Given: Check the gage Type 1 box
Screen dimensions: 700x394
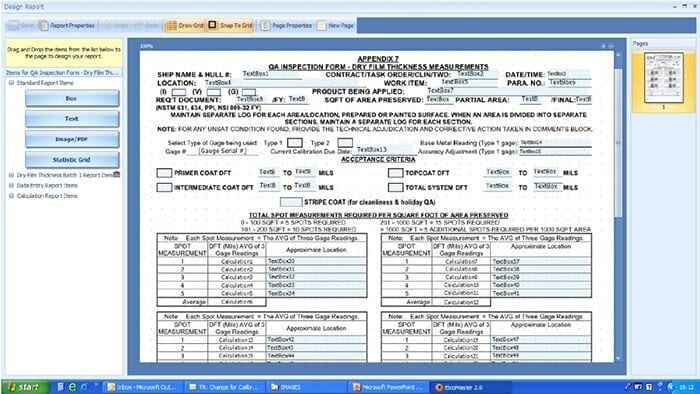Looking at the screenshot, I should (x=295, y=143).
